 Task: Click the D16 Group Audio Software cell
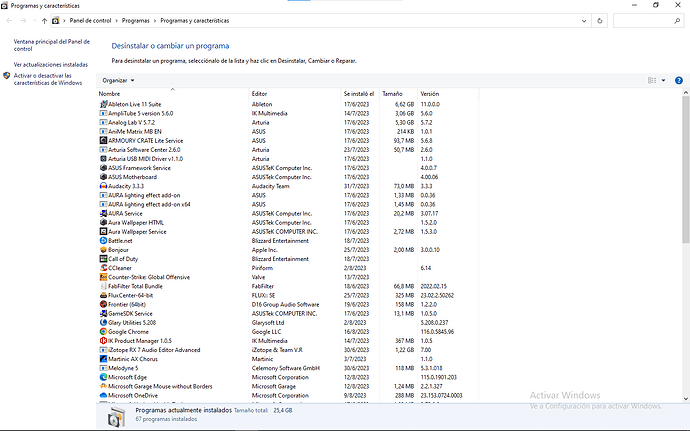click(285, 305)
